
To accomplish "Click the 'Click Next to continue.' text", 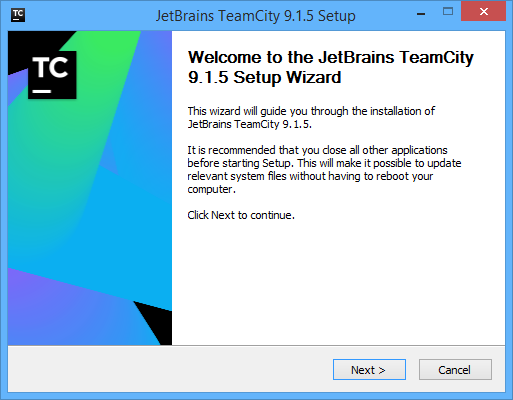I will click(x=241, y=215).
